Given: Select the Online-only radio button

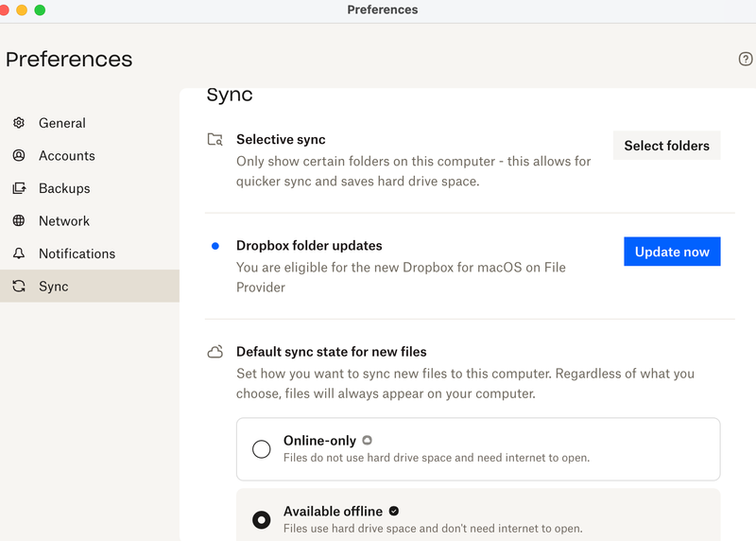Looking at the screenshot, I should pos(262,449).
